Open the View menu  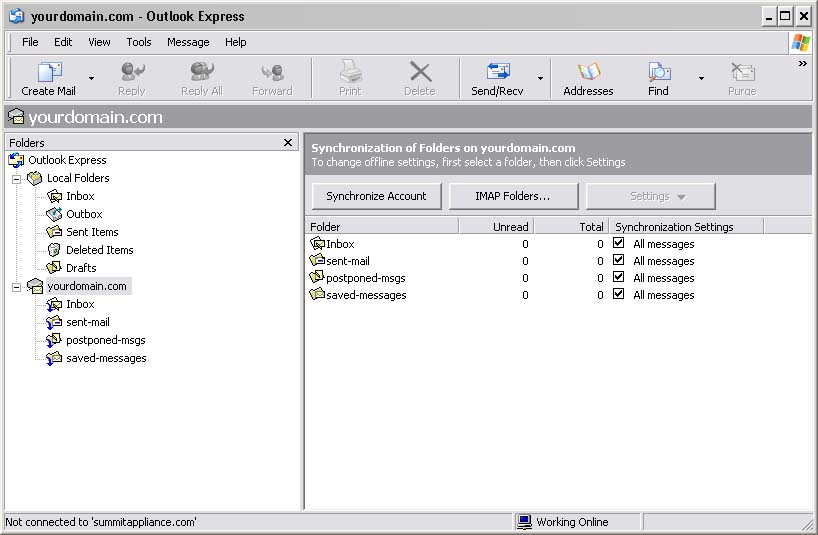(99, 42)
